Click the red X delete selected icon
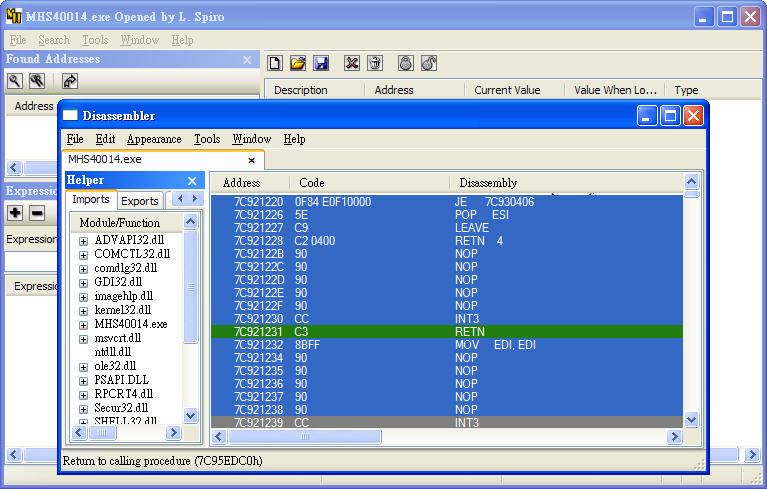This screenshot has width=767, height=489. coord(352,63)
